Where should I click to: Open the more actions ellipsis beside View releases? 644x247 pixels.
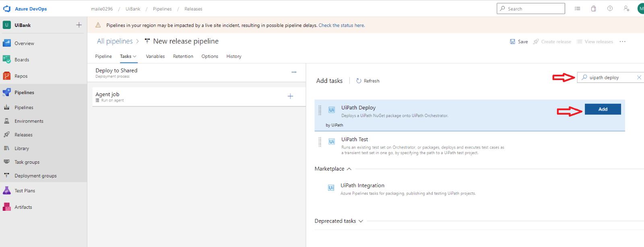pyautogui.click(x=623, y=41)
